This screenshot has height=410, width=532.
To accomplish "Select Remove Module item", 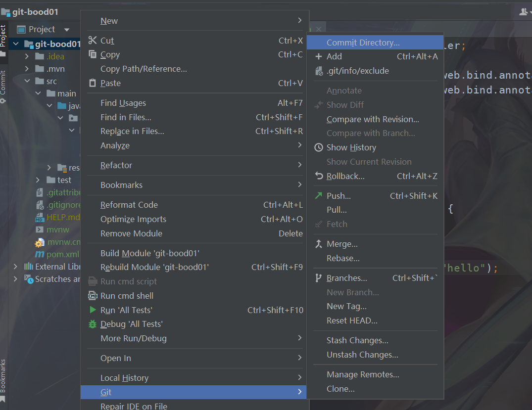I will coord(195,233).
